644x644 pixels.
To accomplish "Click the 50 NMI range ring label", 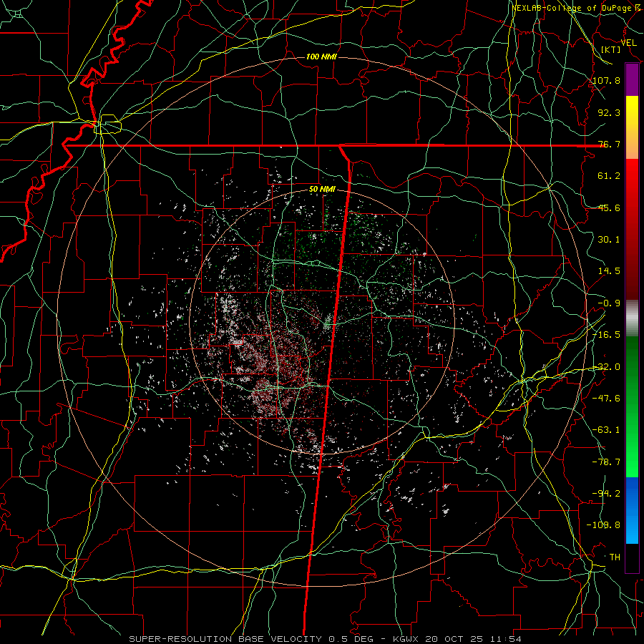I will coord(322,190).
